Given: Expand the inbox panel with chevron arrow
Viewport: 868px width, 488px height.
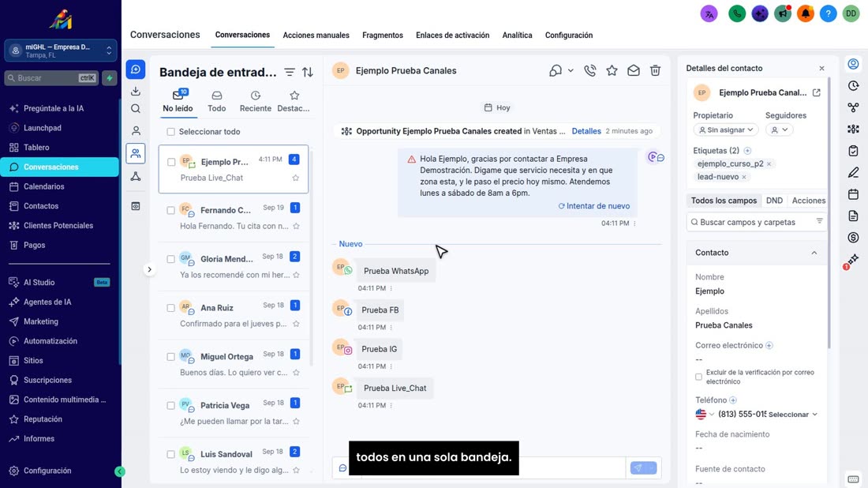Looking at the screenshot, I should (x=149, y=270).
